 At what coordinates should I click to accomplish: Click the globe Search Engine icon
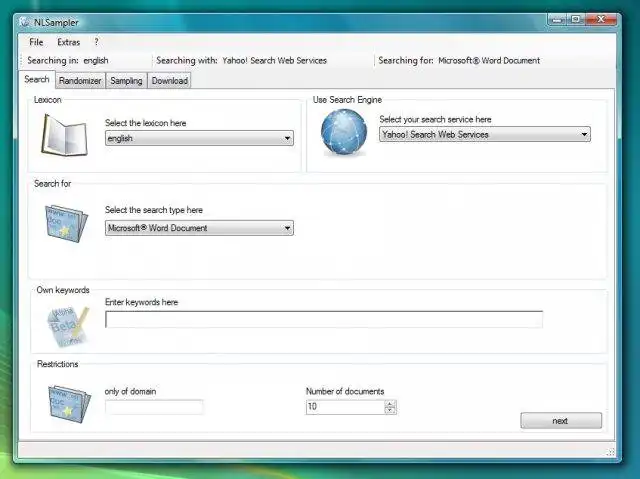(x=344, y=133)
